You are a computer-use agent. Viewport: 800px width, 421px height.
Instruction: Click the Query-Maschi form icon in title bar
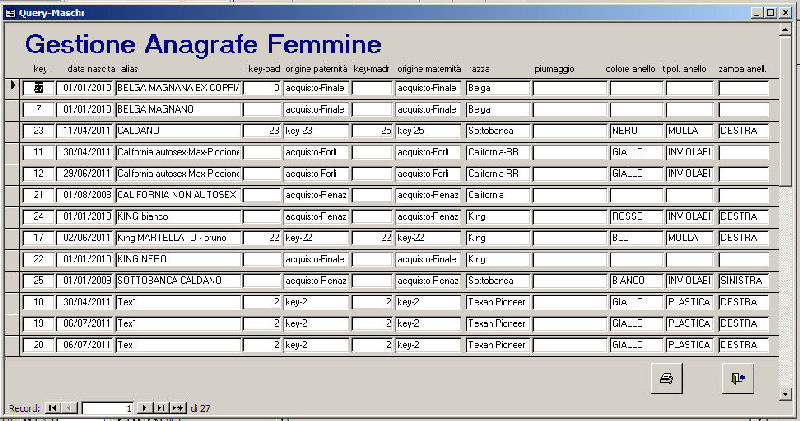click(x=10, y=10)
